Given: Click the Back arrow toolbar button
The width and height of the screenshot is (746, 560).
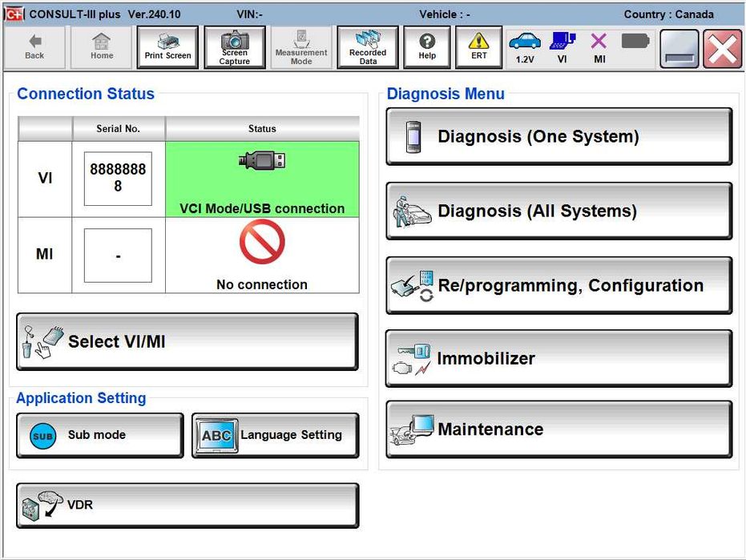Looking at the screenshot, I should coord(34,47).
